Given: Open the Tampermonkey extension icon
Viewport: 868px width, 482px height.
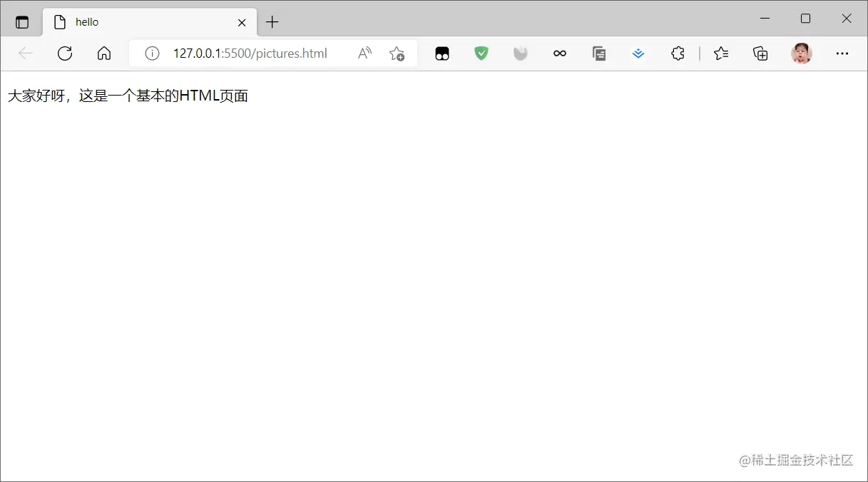Looking at the screenshot, I should [x=442, y=53].
